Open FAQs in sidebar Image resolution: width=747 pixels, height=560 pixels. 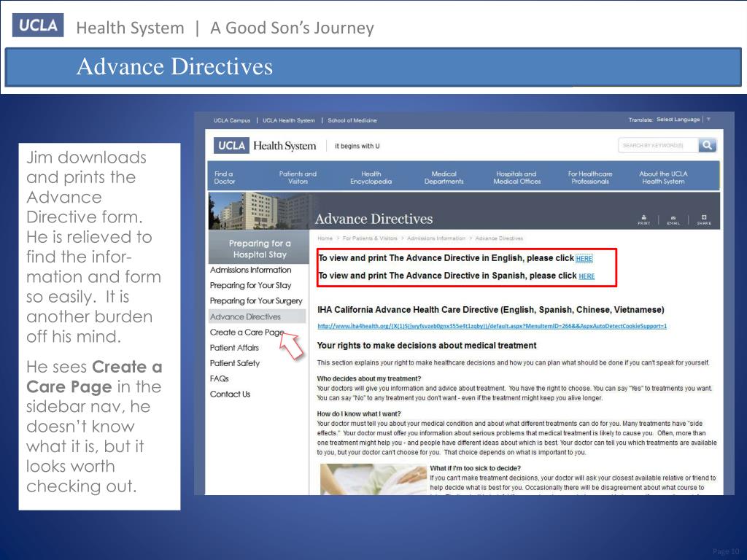(x=219, y=378)
